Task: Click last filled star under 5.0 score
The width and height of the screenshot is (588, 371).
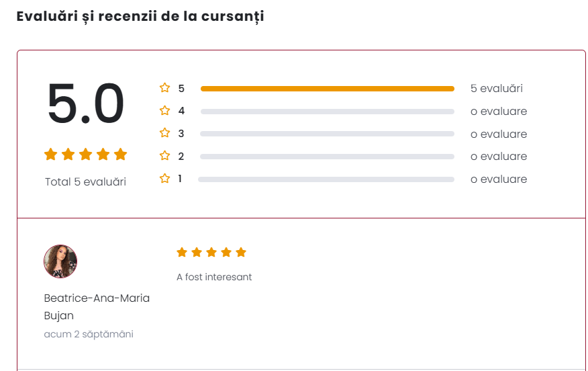Action: click(x=120, y=155)
